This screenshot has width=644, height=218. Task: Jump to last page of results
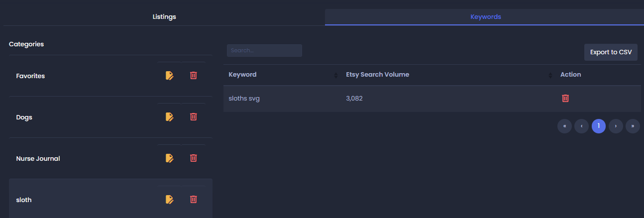coord(633,126)
